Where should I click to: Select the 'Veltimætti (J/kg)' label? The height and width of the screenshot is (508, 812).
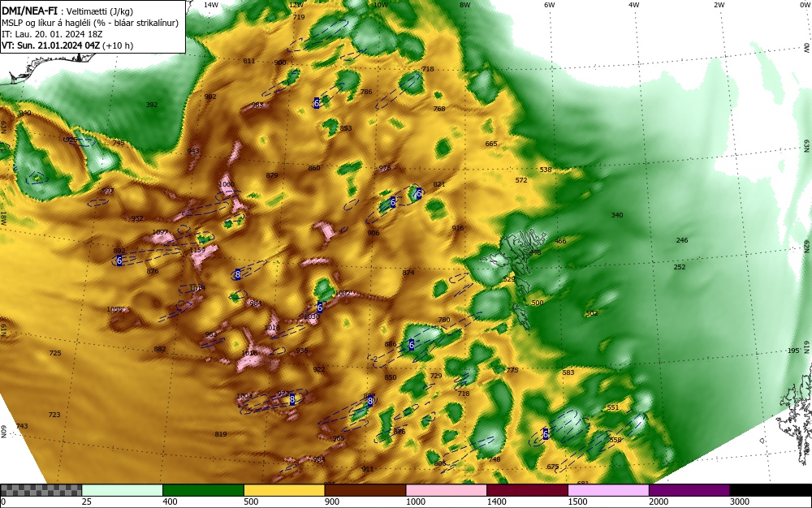[100, 11]
